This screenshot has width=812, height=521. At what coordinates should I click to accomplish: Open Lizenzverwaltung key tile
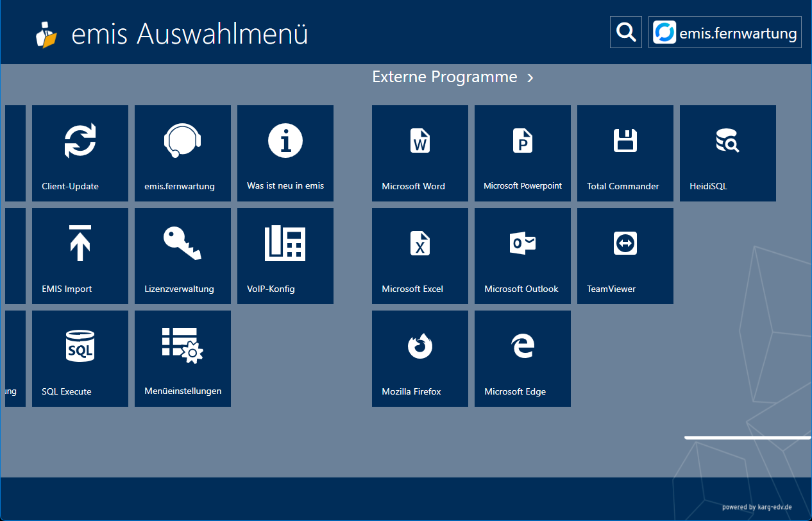pos(183,256)
